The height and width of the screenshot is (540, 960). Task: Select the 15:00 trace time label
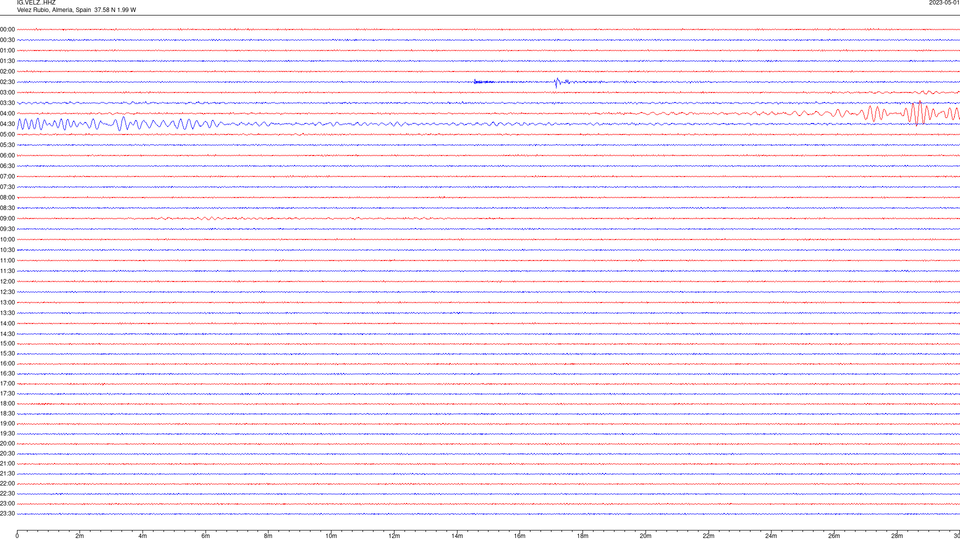point(7,343)
